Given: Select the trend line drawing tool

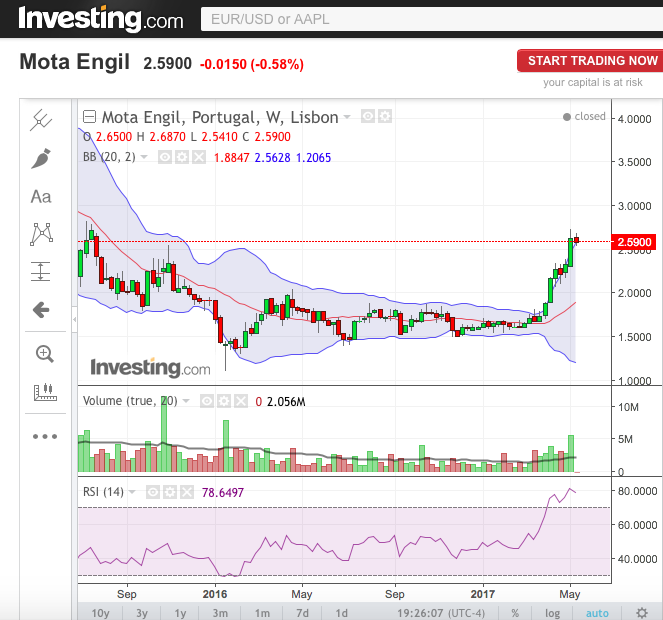Looking at the screenshot, I should tap(41, 121).
